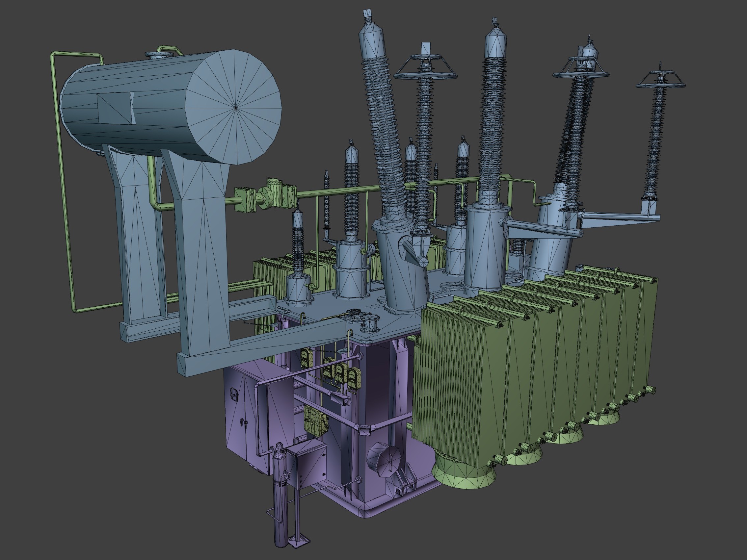Select the horizontal support arm holding right bushing
The image size is (747, 560).
point(620,217)
